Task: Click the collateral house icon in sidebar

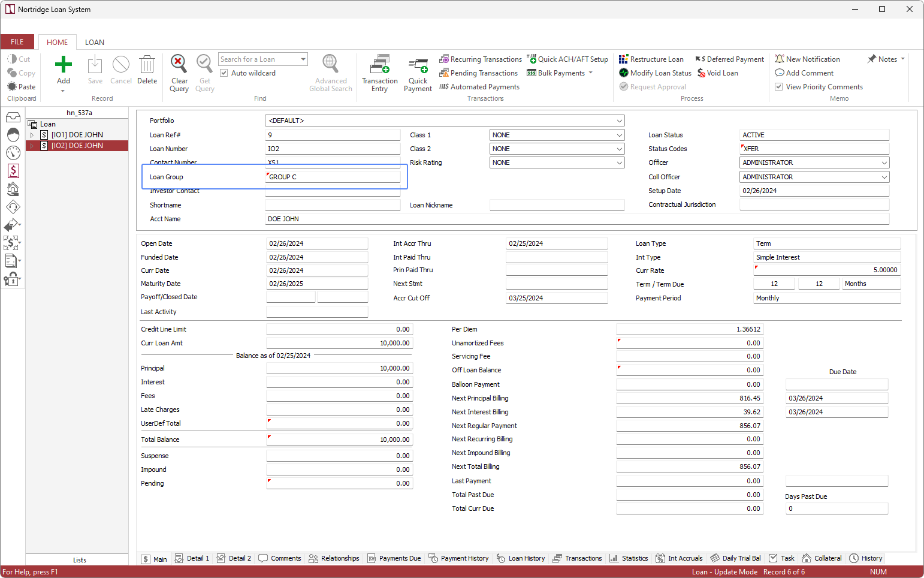Action: point(13,189)
